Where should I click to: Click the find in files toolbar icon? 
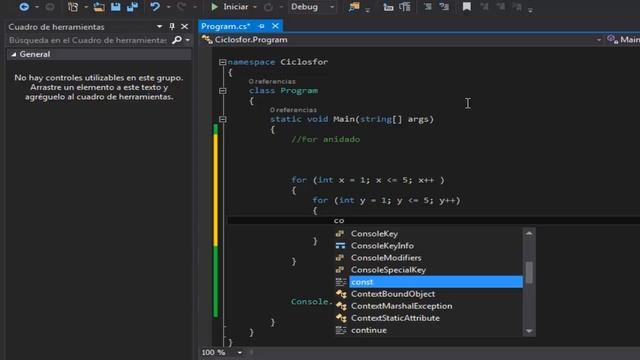pyautogui.click(x=354, y=7)
